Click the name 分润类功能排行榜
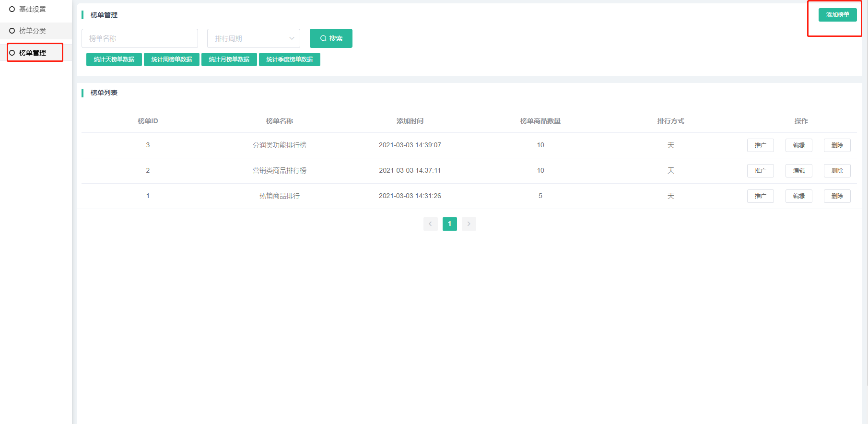Viewport: 868px width, 424px height. click(280, 145)
